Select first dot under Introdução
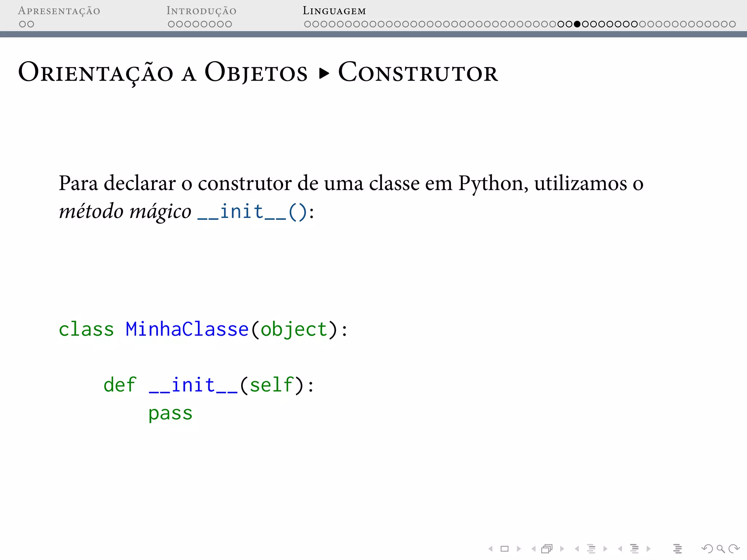747x560 pixels. (171, 24)
